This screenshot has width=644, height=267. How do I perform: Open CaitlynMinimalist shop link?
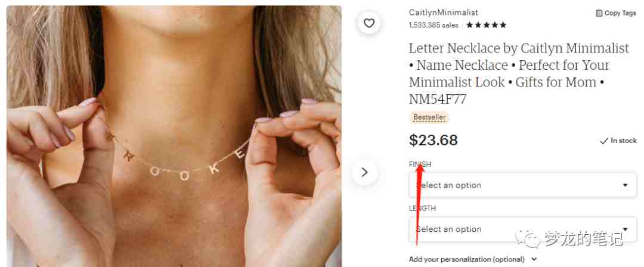click(444, 13)
